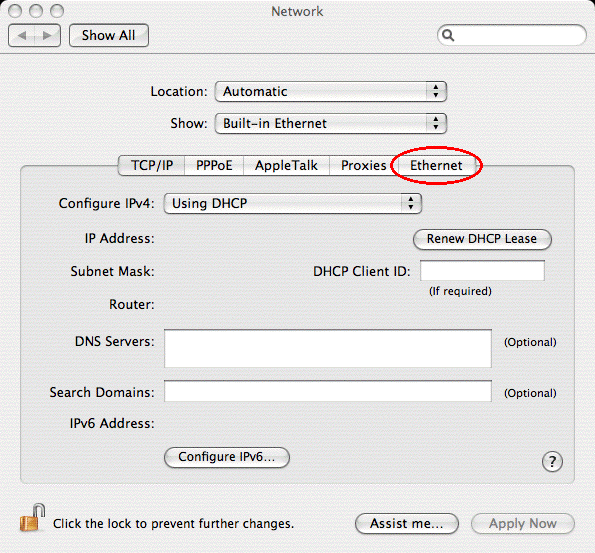Click the Assist me button
Screen dimensions: 595x553
407,524
